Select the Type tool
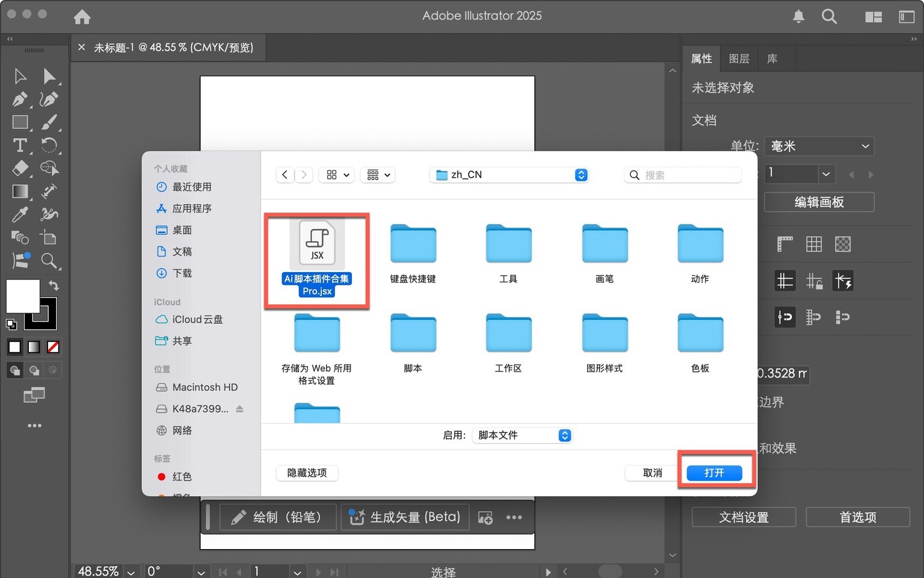 (20, 145)
